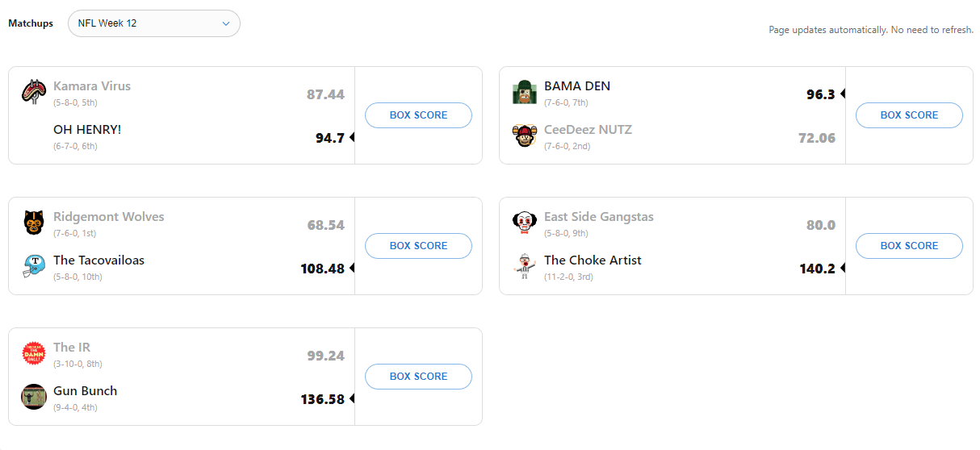The height and width of the screenshot is (450, 980).
Task: Click The Tacovailoas helmet icon
Action: click(x=34, y=266)
